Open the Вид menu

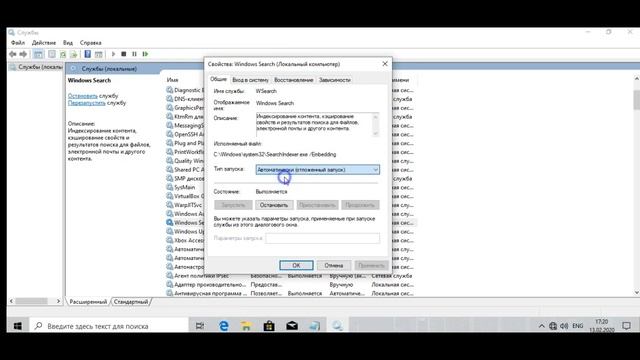pos(68,43)
